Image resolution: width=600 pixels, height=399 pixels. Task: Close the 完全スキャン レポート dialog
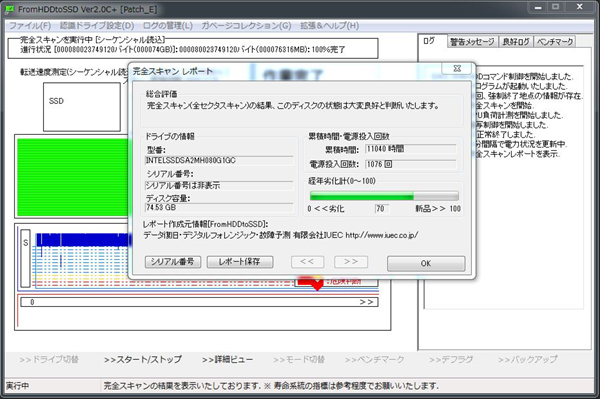tap(457, 68)
